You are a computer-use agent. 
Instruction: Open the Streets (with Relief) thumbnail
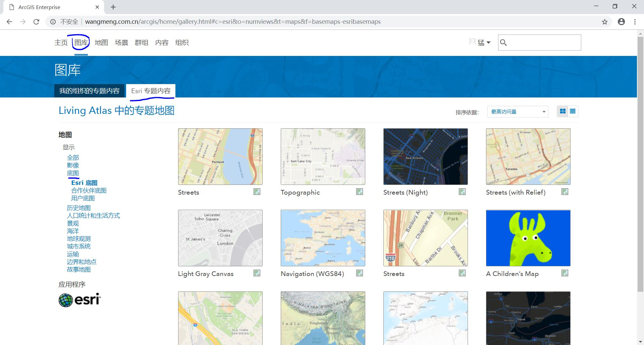click(528, 156)
